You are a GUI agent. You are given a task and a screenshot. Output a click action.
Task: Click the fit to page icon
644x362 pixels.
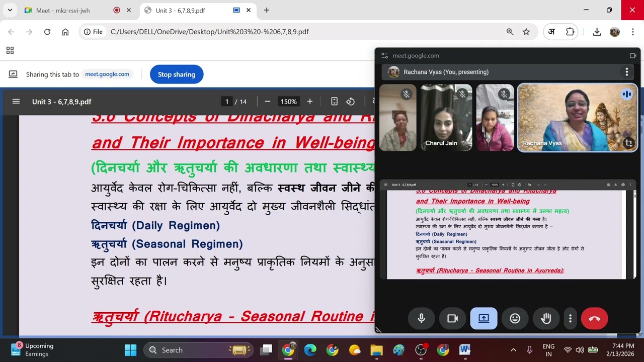334,102
